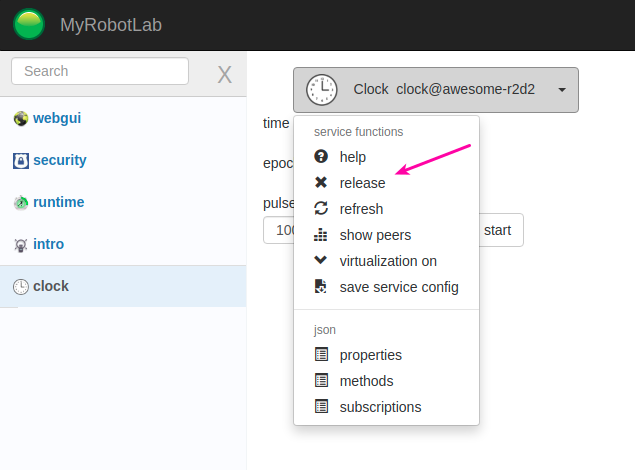Click the save service config file icon

click(320, 286)
